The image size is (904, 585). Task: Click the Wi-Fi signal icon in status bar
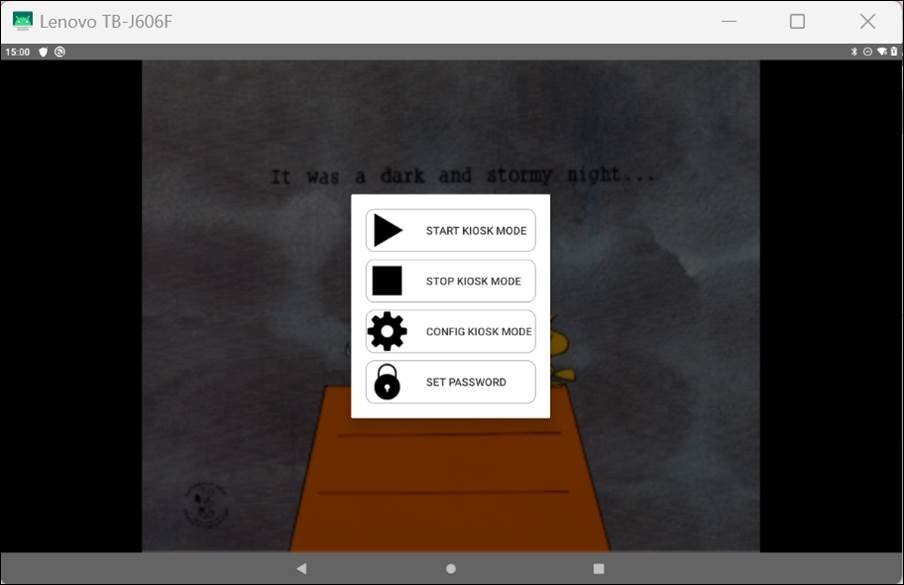pos(881,52)
